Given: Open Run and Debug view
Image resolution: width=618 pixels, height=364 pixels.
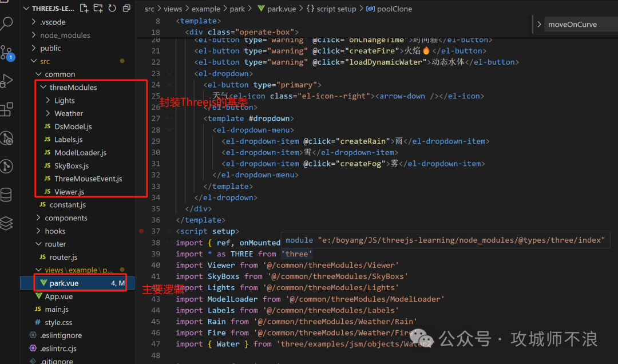Looking at the screenshot, I should coord(7,81).
